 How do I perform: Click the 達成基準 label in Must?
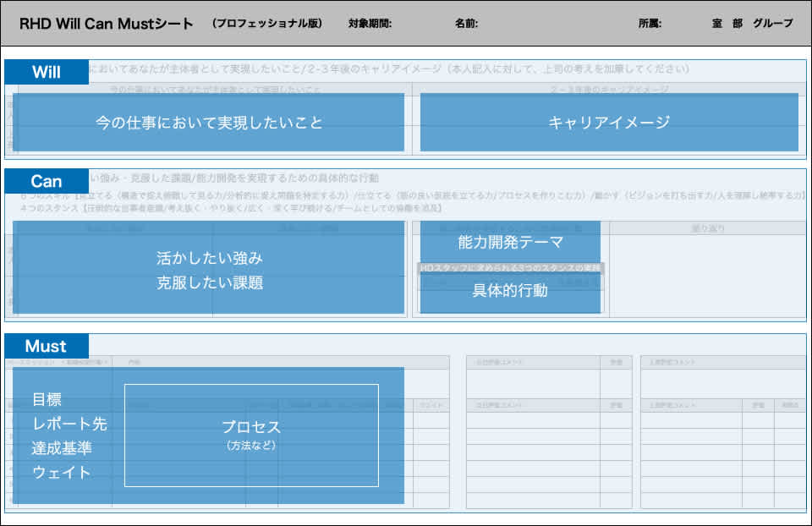click(x=62, y=448)
